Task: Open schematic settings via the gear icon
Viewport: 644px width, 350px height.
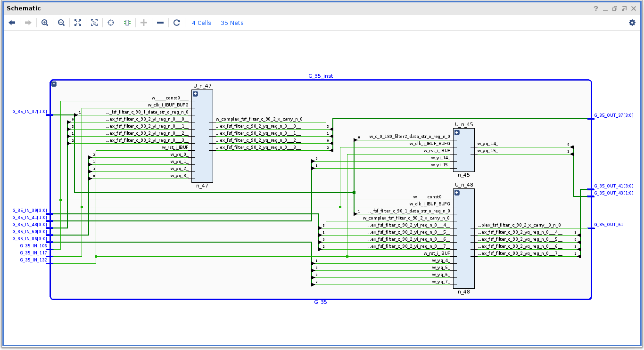Action: coord(632,23)
